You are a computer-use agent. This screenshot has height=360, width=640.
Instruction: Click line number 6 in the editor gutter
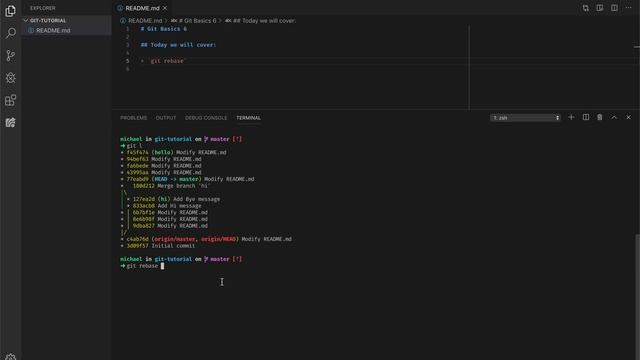click(127, 69)
